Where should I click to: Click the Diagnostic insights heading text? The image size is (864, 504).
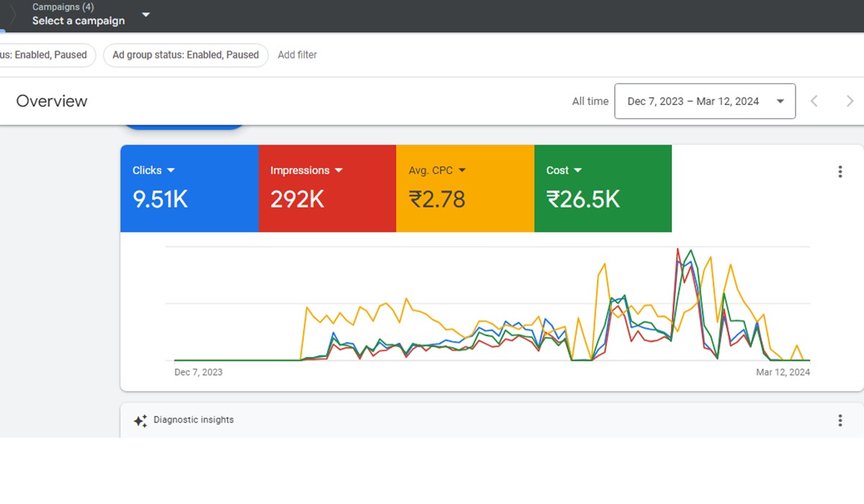coord(193,420)
